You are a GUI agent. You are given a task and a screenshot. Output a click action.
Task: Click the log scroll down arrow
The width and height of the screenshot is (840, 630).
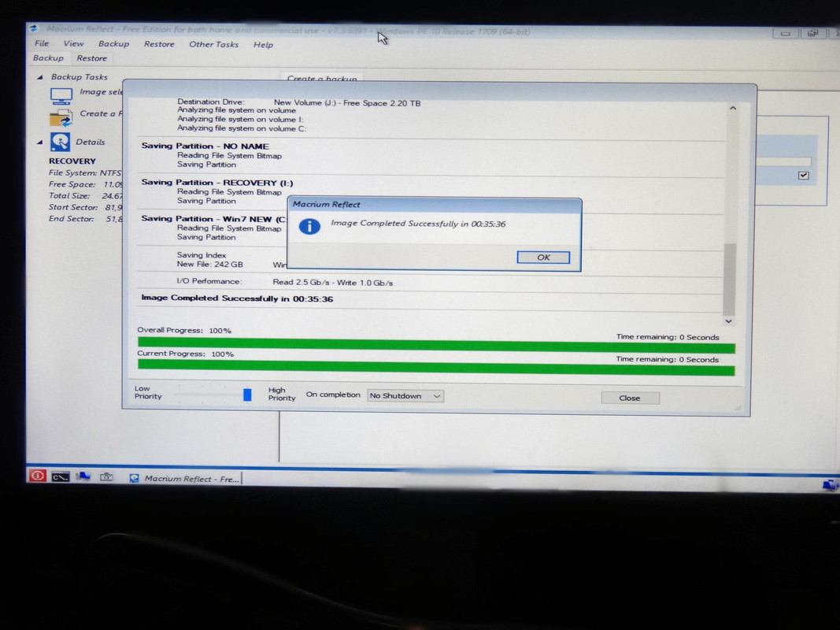728,321
